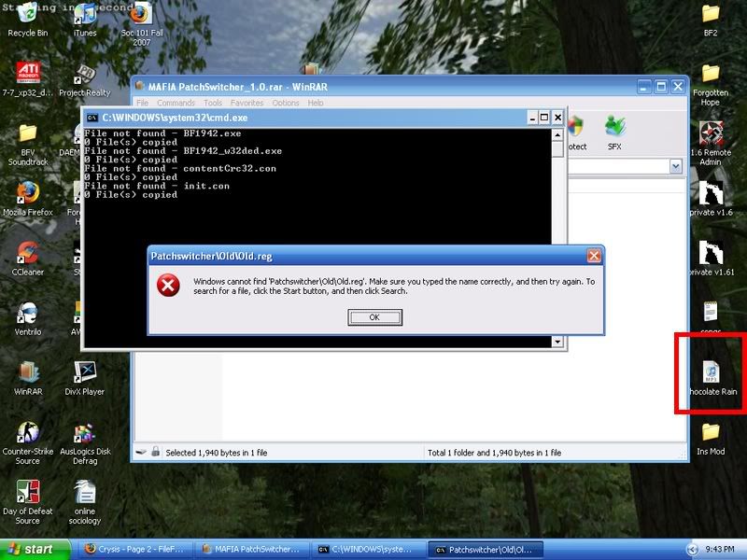Open the Options menu in WinRAR
Image resolution: width=747 pixels, height=560 pixels.
tap(286, 103)
